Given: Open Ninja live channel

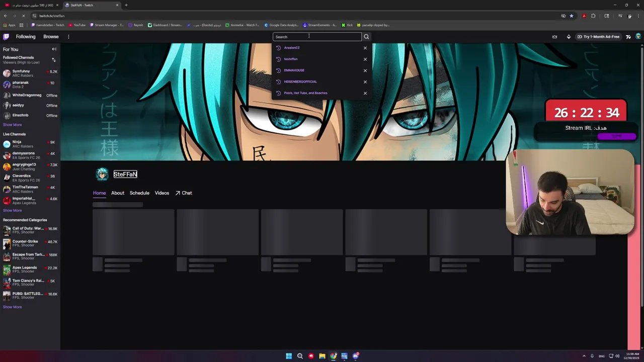Looking at the screenshot, I should (30, 144).
